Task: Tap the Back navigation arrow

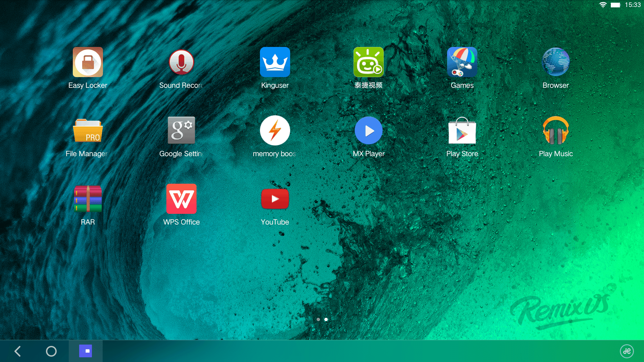Action: point(18,351)
